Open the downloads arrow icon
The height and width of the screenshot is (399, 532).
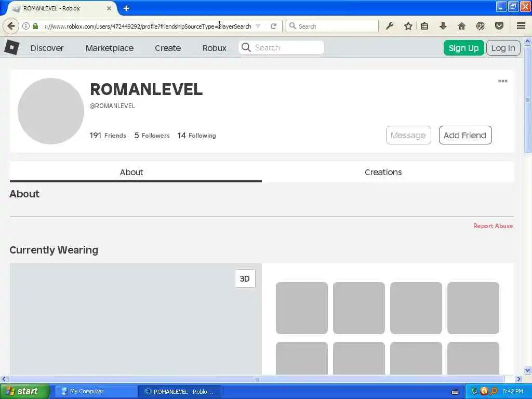coord(443,26)
